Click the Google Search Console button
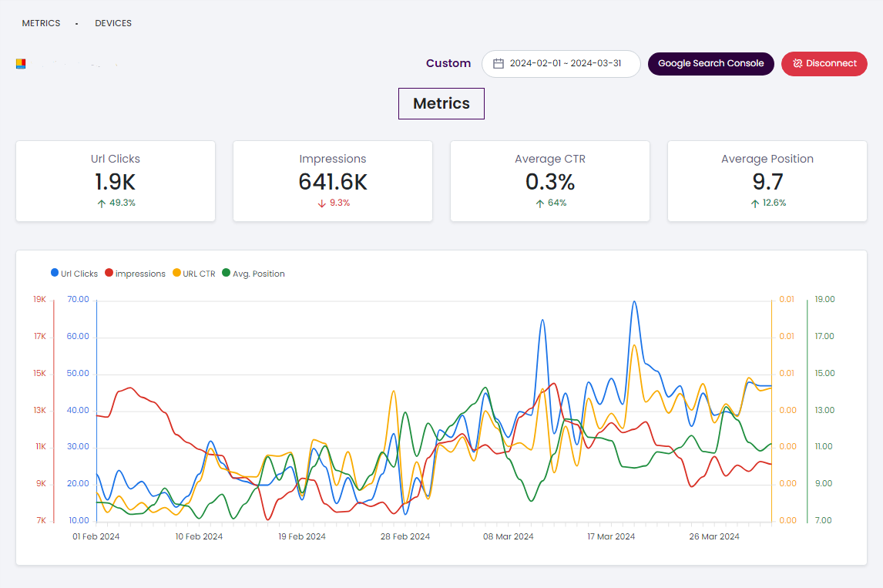The width and height of the screenshot is (883, 588). click(710, 63)
